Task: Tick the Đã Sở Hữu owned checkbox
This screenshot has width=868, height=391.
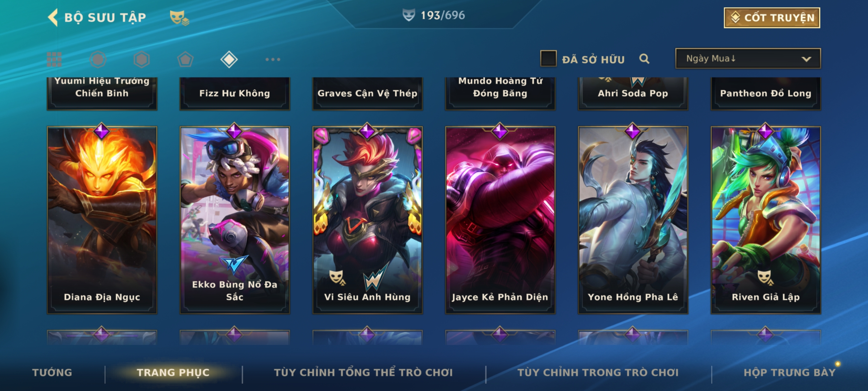Action: coord(548,58)
